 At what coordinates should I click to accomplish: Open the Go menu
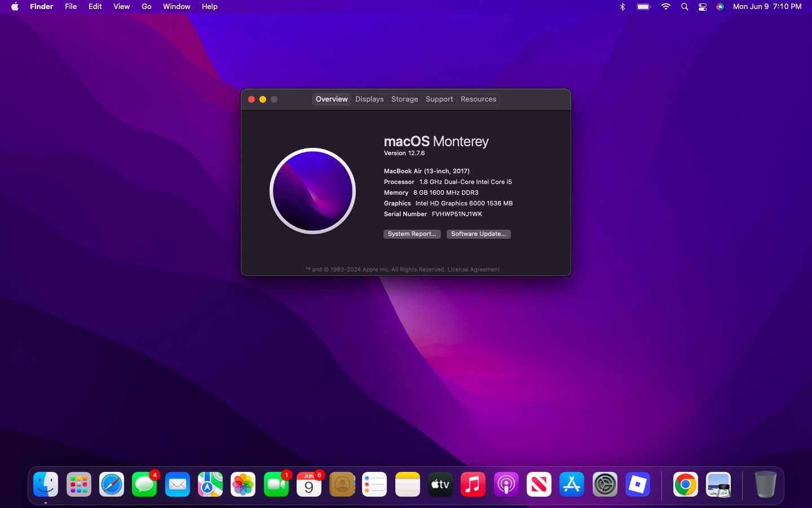click(147, 7)
